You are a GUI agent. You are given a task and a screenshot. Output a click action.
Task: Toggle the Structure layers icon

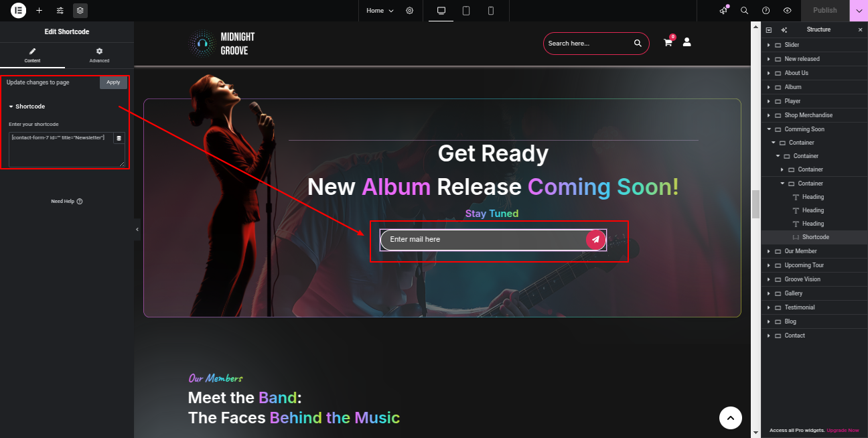80,11
